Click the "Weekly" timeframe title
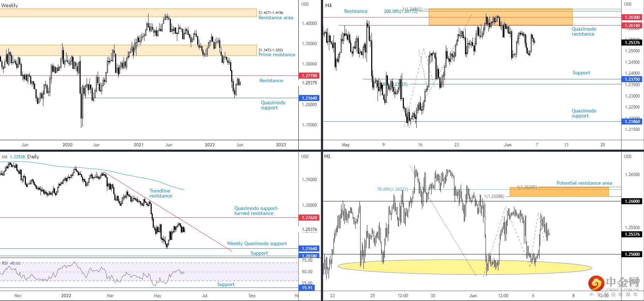Image resolution: width=644 pixels, height=301 pixels. (10, 5)
